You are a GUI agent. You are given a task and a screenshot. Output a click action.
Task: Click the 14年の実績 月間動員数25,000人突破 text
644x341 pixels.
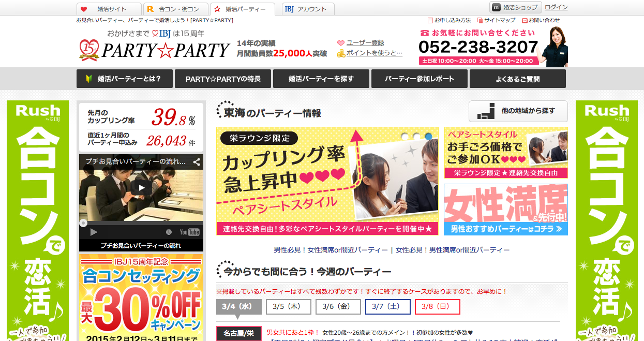[x=282, y=48]
